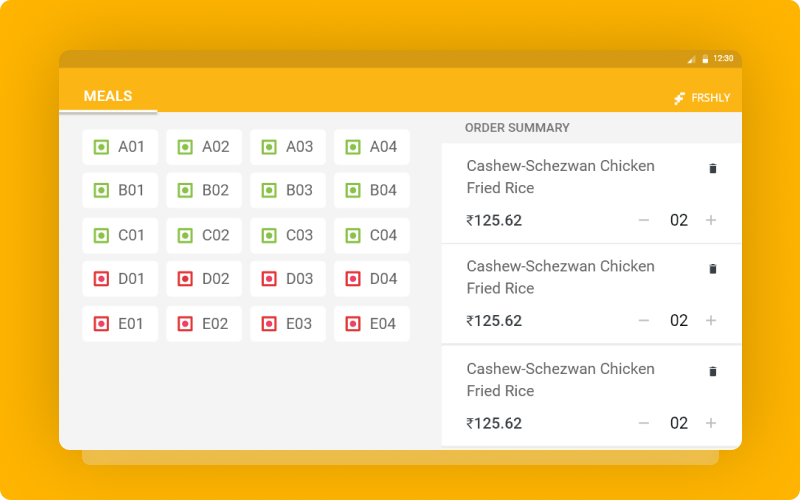Tap the signal icon in the status bar
The width and height of the screenshot is (800, 500).
point(691,59)
